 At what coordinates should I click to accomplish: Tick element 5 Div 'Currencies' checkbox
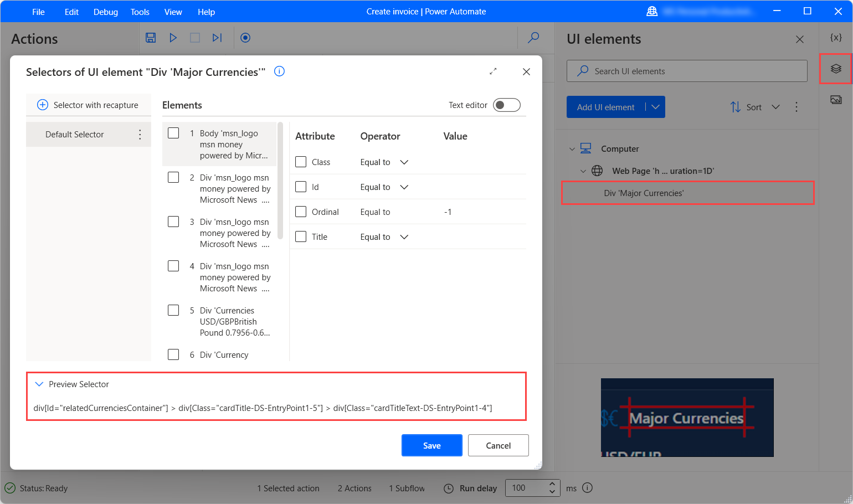tap(173, 310)
